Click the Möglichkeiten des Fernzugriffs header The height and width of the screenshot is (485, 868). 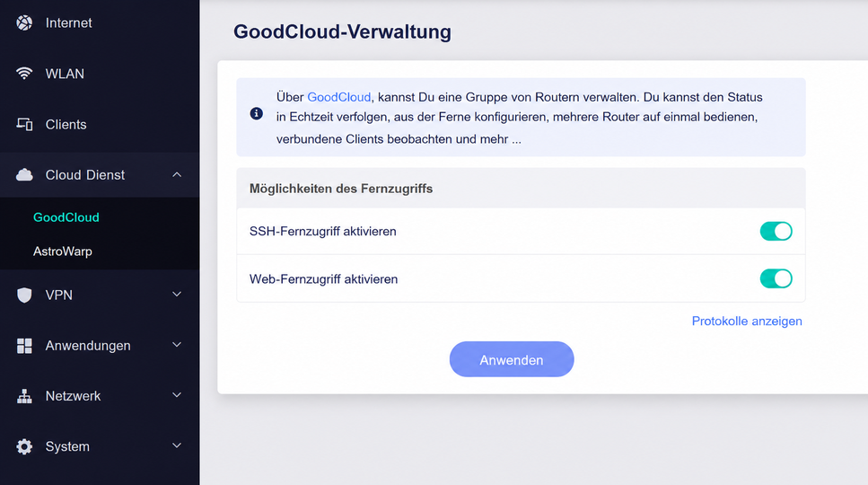coord(341,189)
